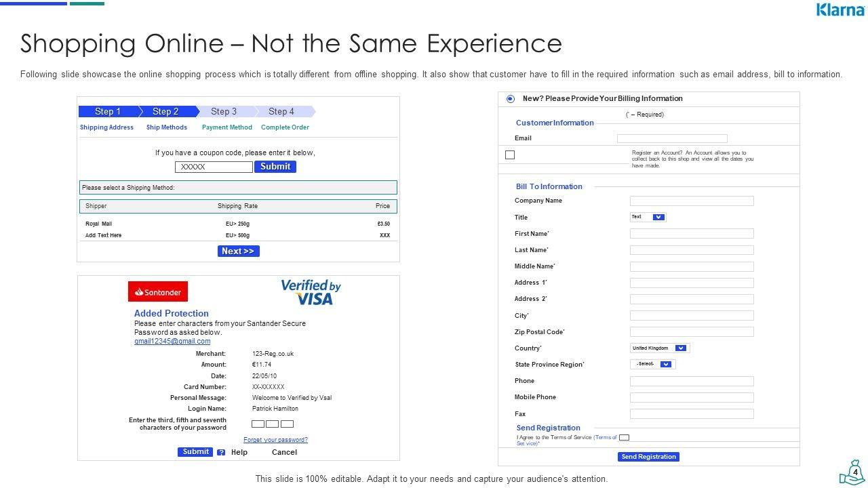Open the Payment Method step label
The height and width of the screenshot is (488, 868).
(227, 127)
